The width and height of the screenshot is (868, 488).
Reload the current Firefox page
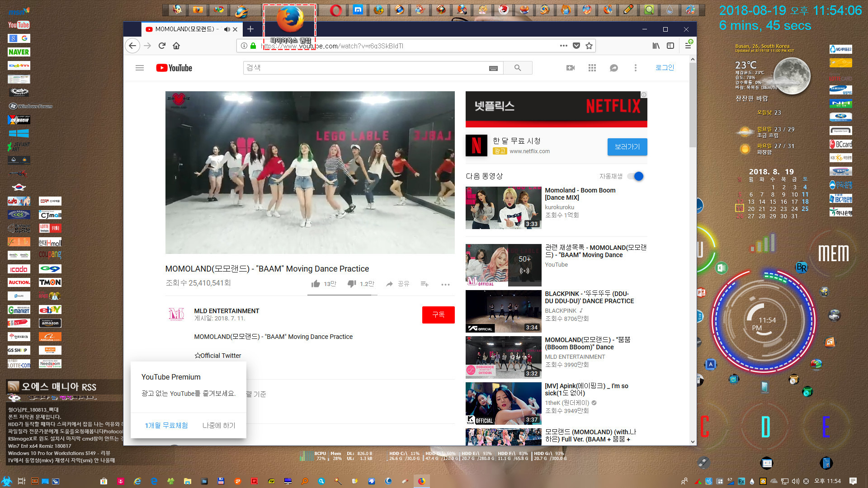tap(162, 46)
